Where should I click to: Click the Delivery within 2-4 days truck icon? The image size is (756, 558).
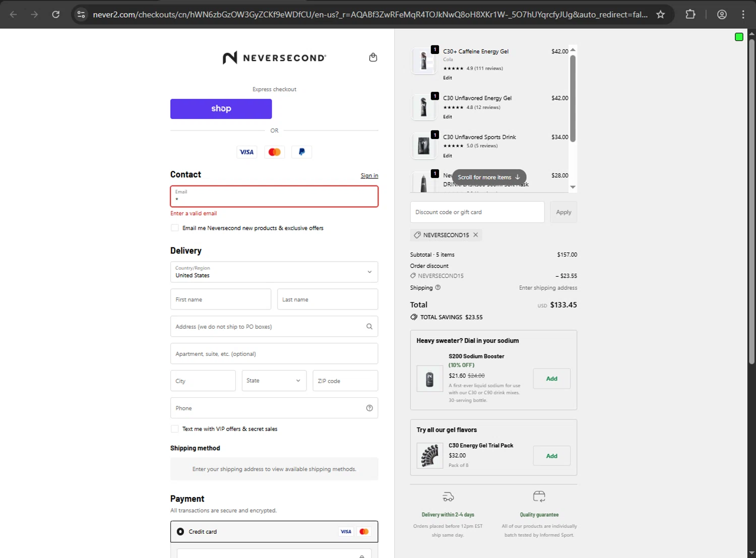[448, 497]
